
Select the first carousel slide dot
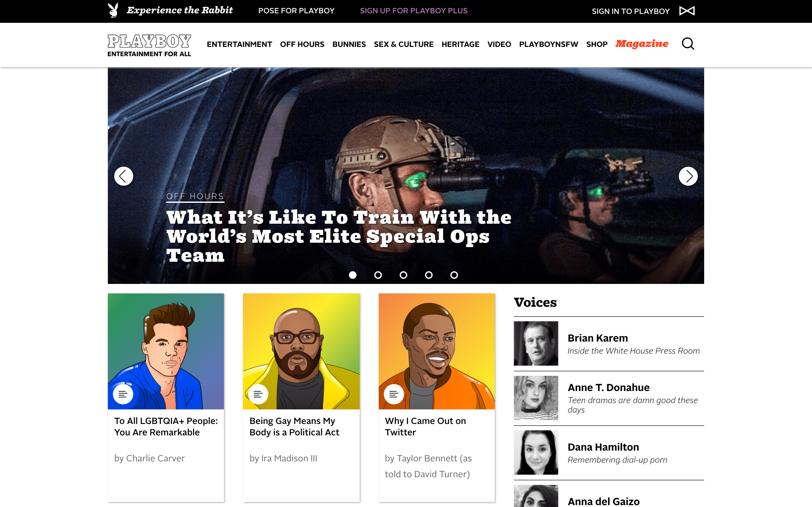click(x=353, y=275)
